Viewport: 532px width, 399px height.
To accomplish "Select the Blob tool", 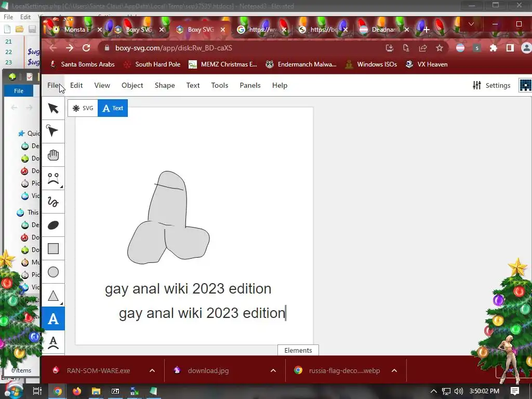I will point(54,225).
